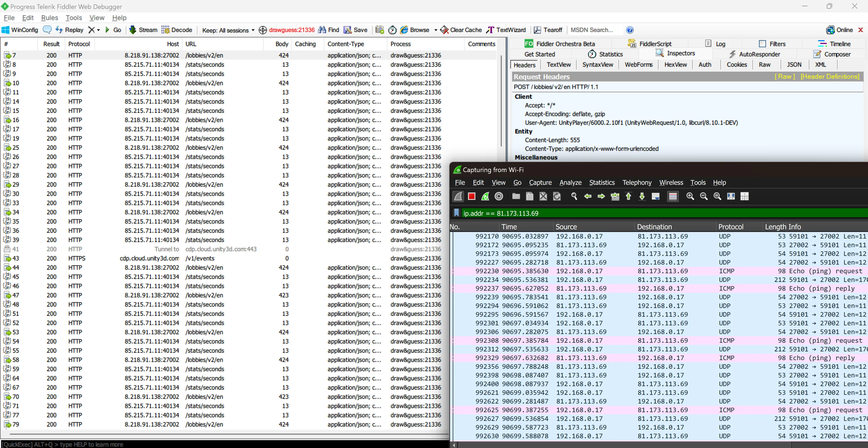Click resize all columns icon in Wireshark
Screen dimensions: 868x448
(730, 196)
